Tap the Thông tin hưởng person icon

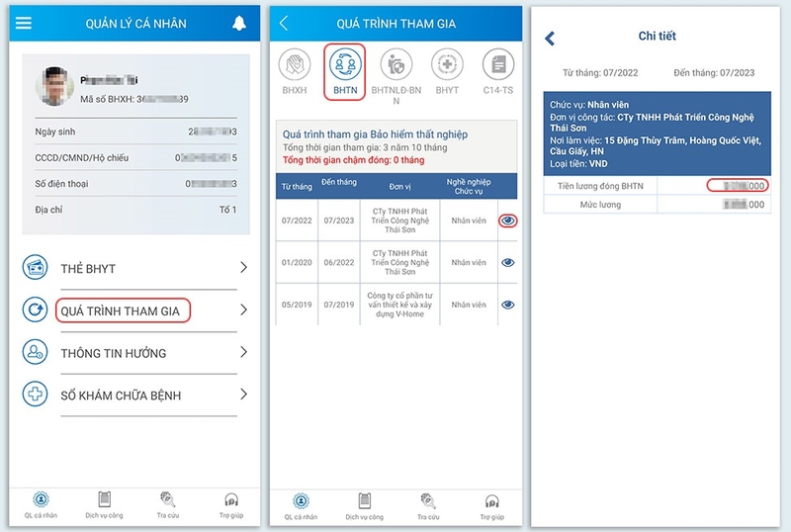pyautogui.click(x=35, y=352)
